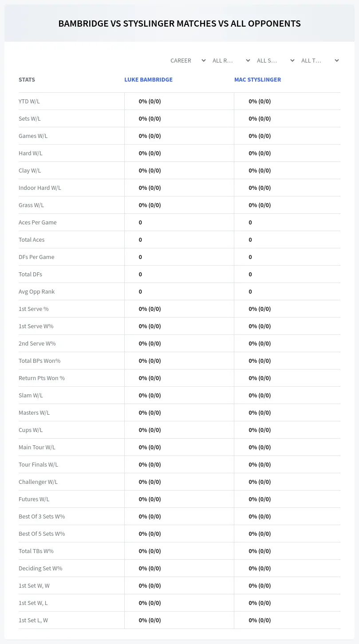Expand the ALL T... filter dropdown
Screen dimensions: 359x644
click(x=320, y=60)
